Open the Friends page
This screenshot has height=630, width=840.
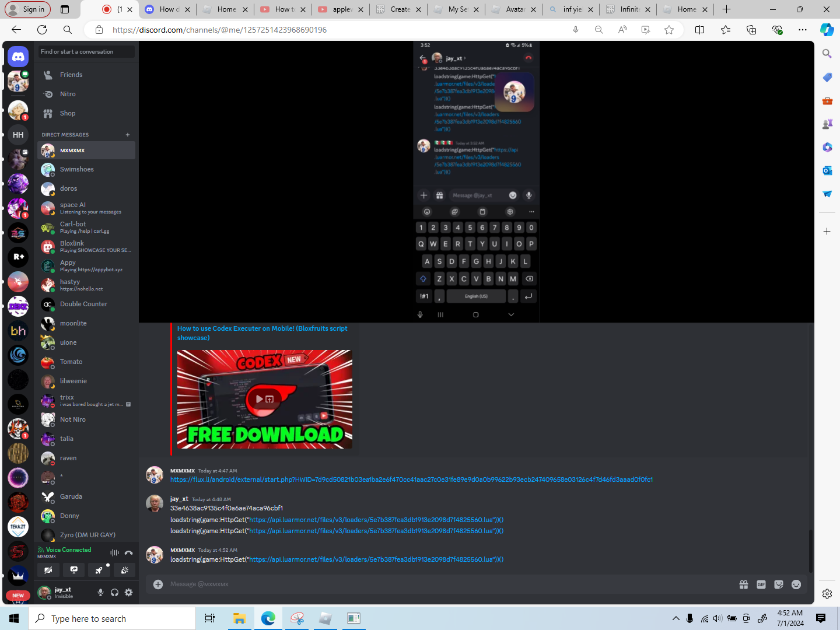tap(86, 75)
